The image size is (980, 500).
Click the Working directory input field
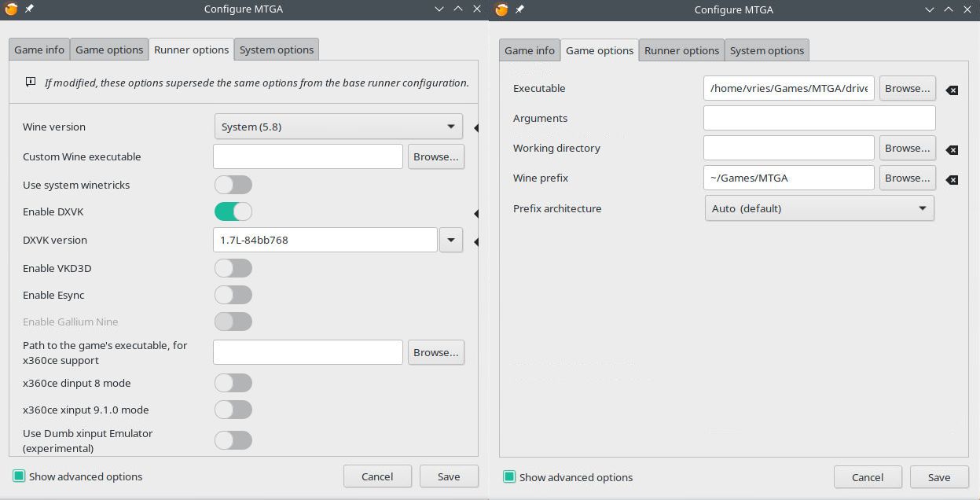point(789,148)
